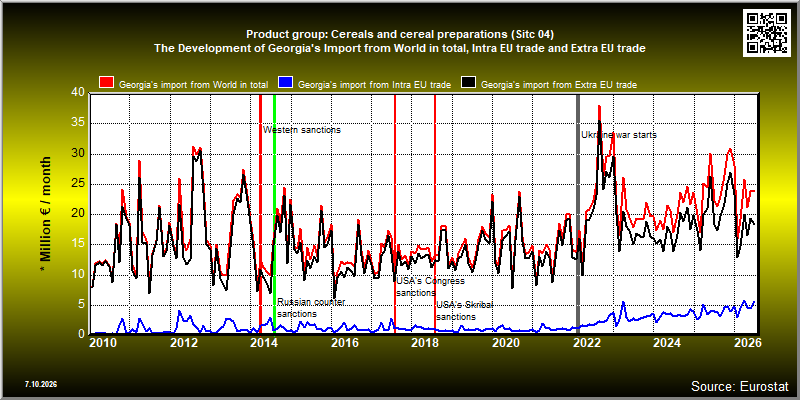The height and width of the screenshot is (400, 800).
Task: Click the gray vertical Ukraine war line
Action: pos(578,214)
